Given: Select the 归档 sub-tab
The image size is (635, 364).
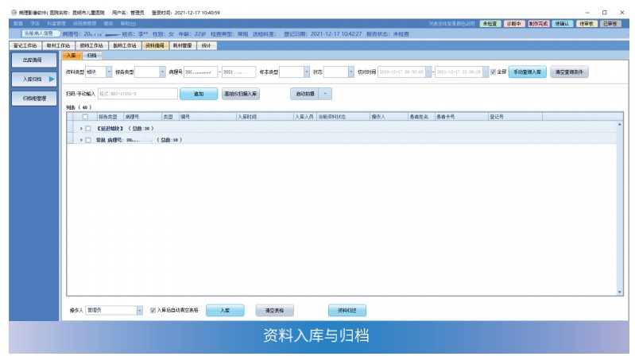Looking at the screenshot, I should [92, 56].
